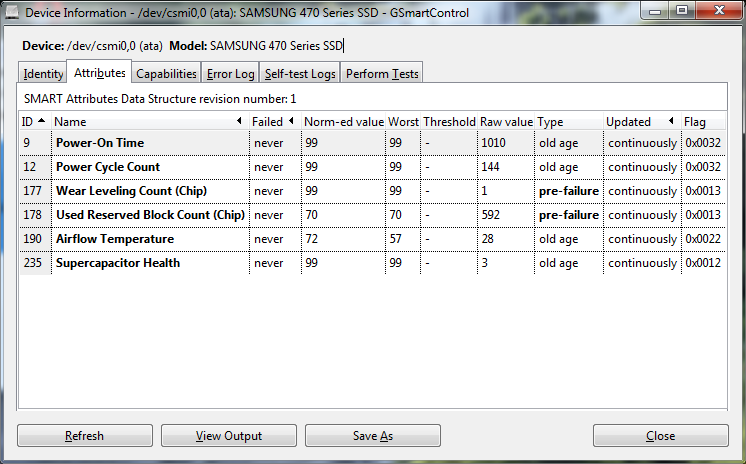The image size is (746, 464).
Task: Click flag 0x0022 cell
Action: (x=703, y=239)
